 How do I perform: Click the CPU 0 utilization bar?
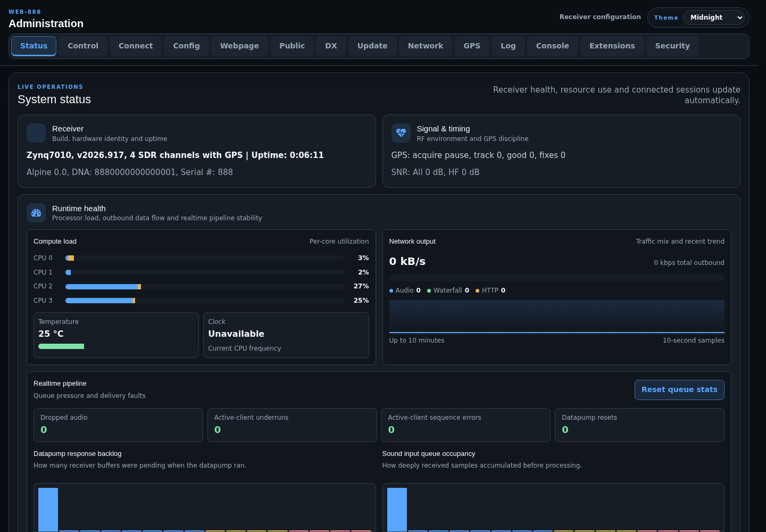tap(205, 258)
